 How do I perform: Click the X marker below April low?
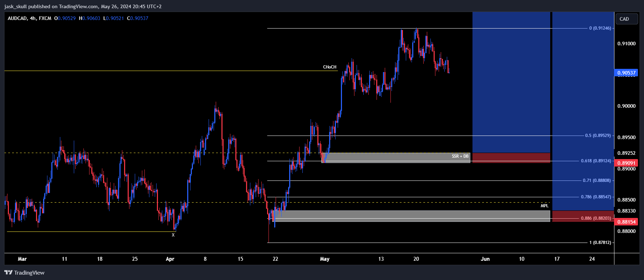(173, 235)
